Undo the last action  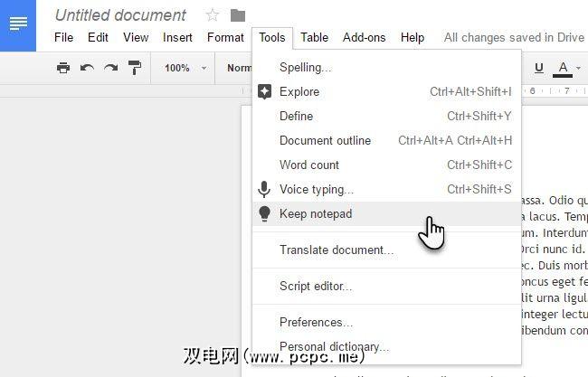pos(87,68)
